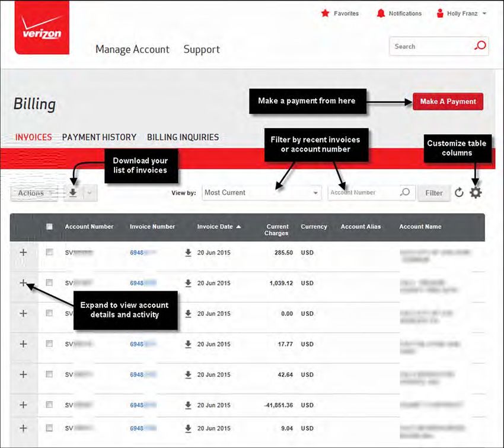This screenshot has width=504, height=448.
Task: Click the Make A Payment button
Action: tap(448, 101)
